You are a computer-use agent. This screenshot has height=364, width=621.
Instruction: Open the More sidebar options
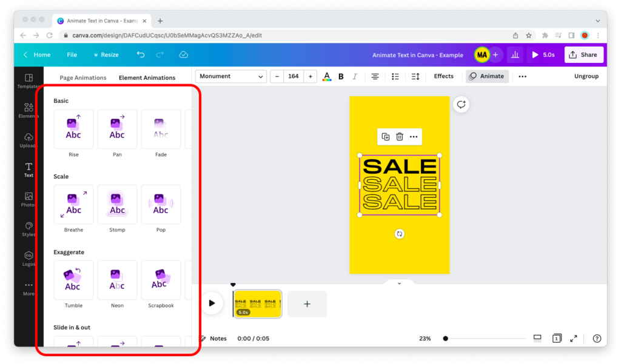[29, 289]
